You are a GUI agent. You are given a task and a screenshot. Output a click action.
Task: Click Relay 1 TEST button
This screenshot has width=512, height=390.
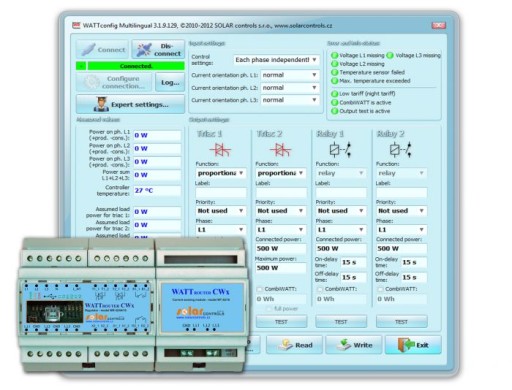(341, 322)
